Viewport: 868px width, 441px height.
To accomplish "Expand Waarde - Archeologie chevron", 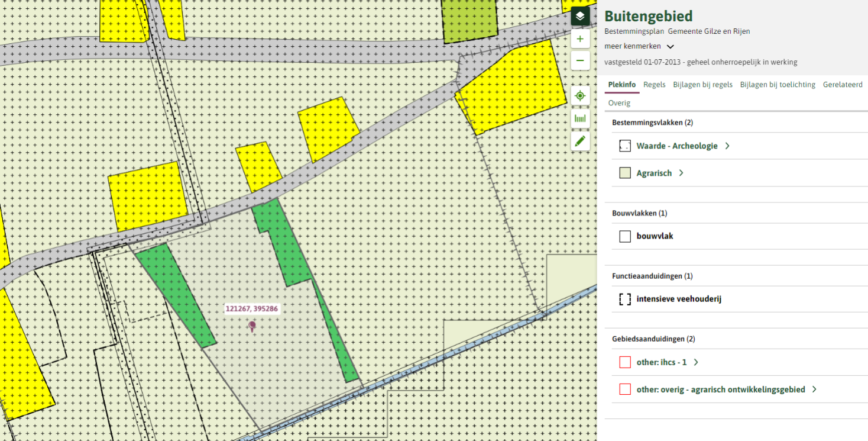I will (x=727, y=146).
